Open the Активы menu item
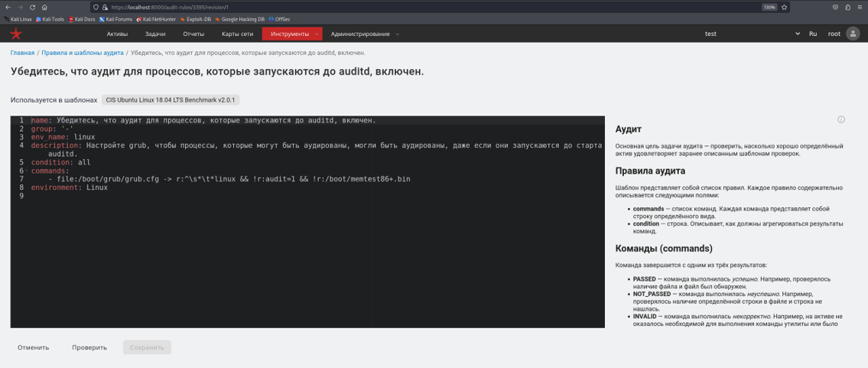This screenshot has width=868, height=368. pyautogui.click(x=117, y=34)
